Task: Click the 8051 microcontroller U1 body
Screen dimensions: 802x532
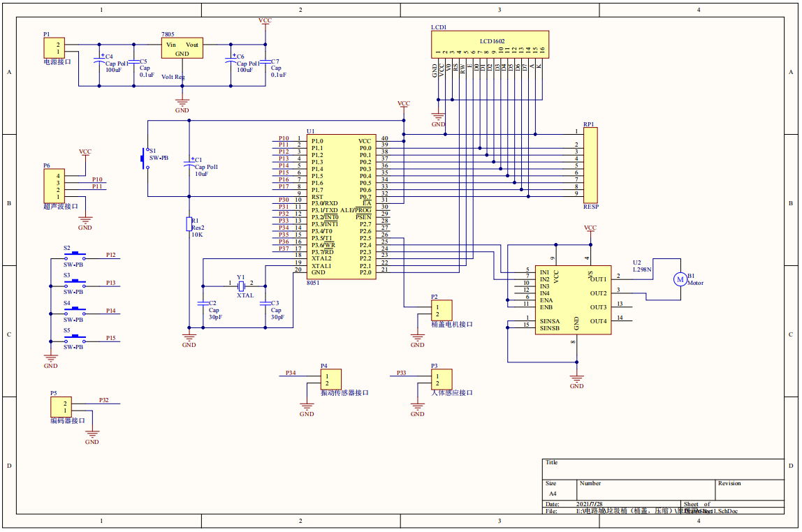Action: pos(341,207)
